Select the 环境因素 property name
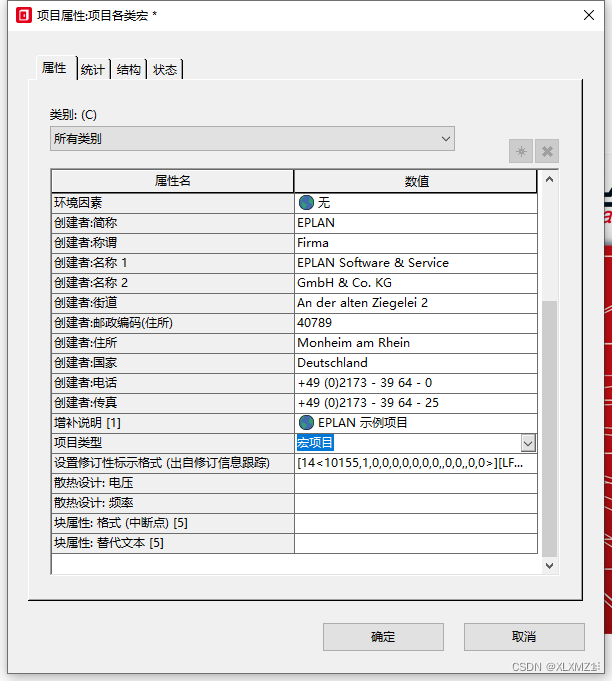This screenshot has width=612, height=681. (x=172, y=203)
